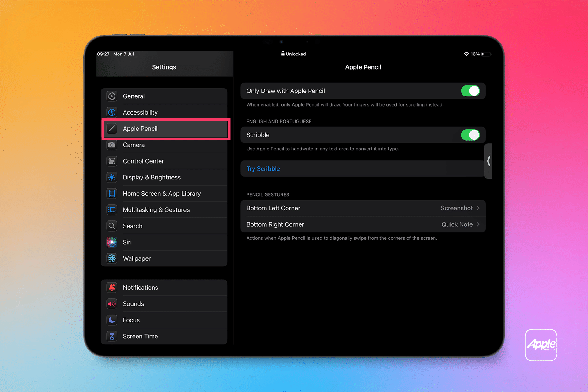Open Search settings

[164, 226]
